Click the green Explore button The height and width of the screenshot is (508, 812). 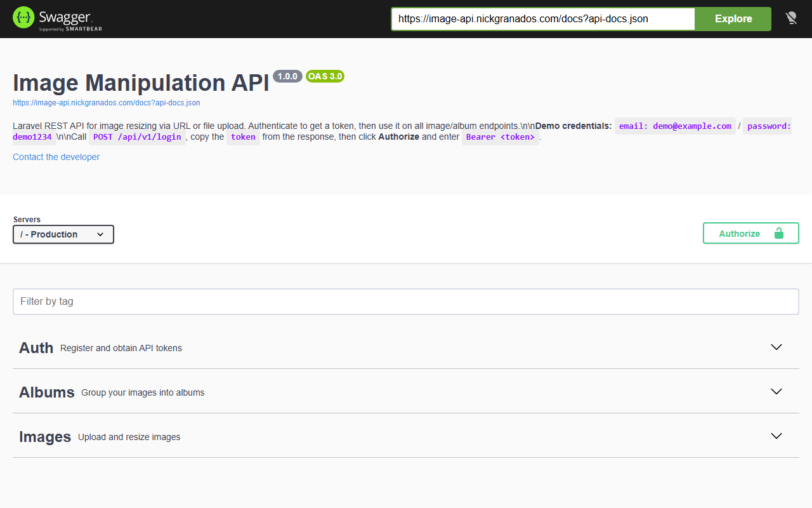click(x=733, y=19)
